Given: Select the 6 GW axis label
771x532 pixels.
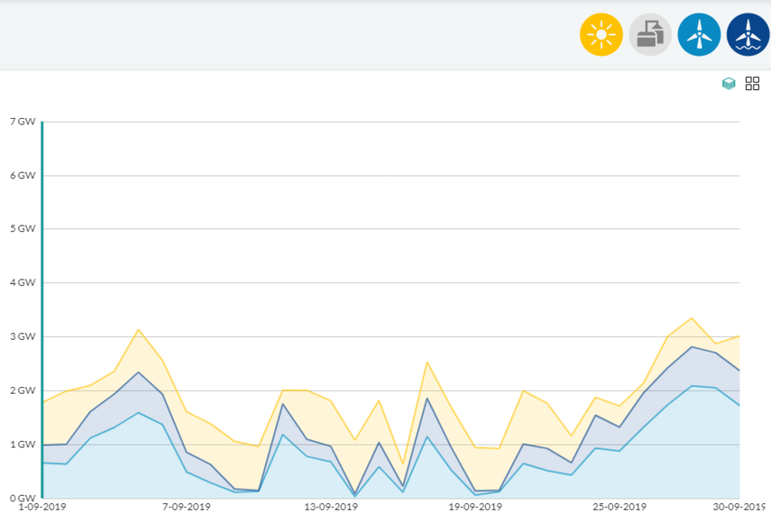Looking at the screenshot, I should [22, 175].
